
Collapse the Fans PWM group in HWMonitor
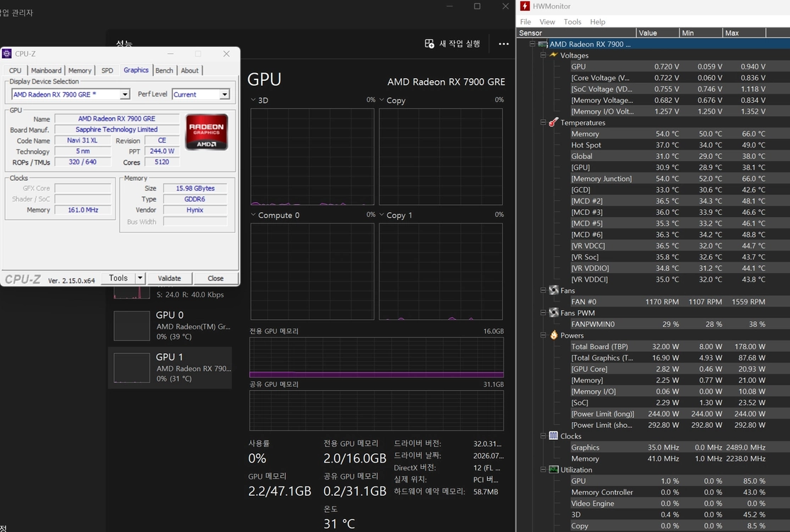[543, 312]
